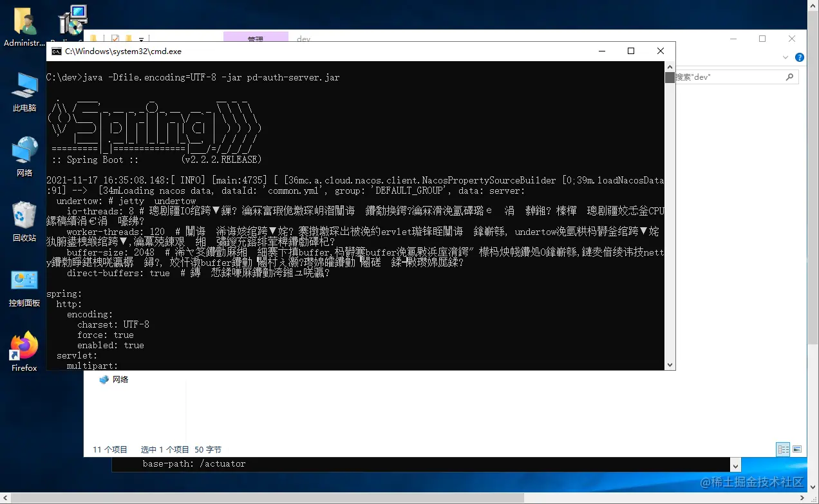
Task: Click the horizontal scrollbar at screen bottom
Action: coord(267,498)
